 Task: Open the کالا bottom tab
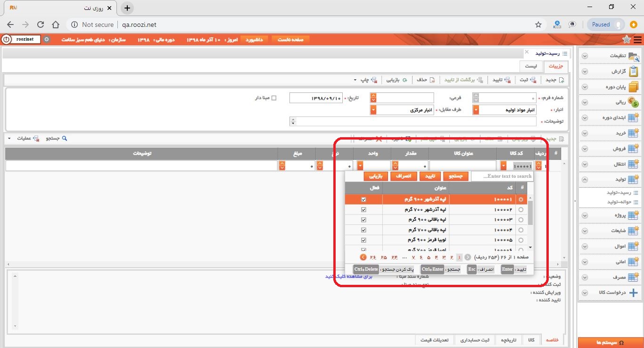point(532,340)
